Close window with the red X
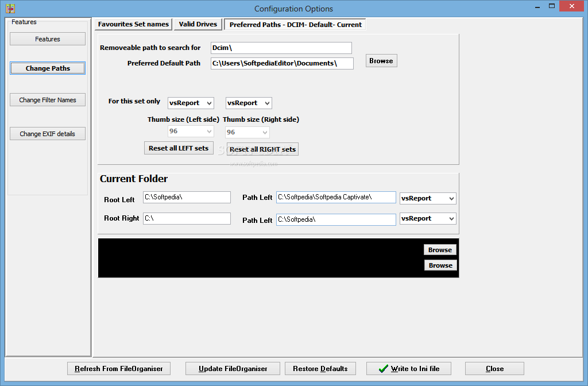 click(x=571, y=6)
